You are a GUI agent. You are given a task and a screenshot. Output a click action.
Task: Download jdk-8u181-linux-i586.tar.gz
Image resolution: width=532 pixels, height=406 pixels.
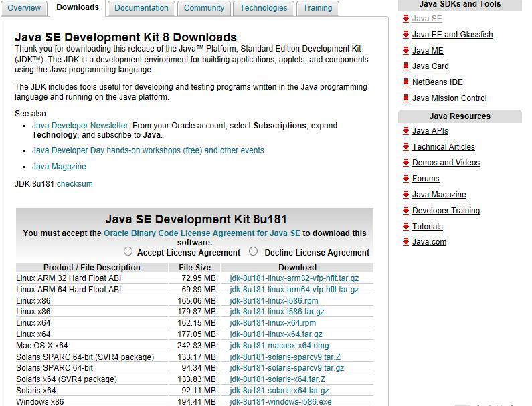277,312
